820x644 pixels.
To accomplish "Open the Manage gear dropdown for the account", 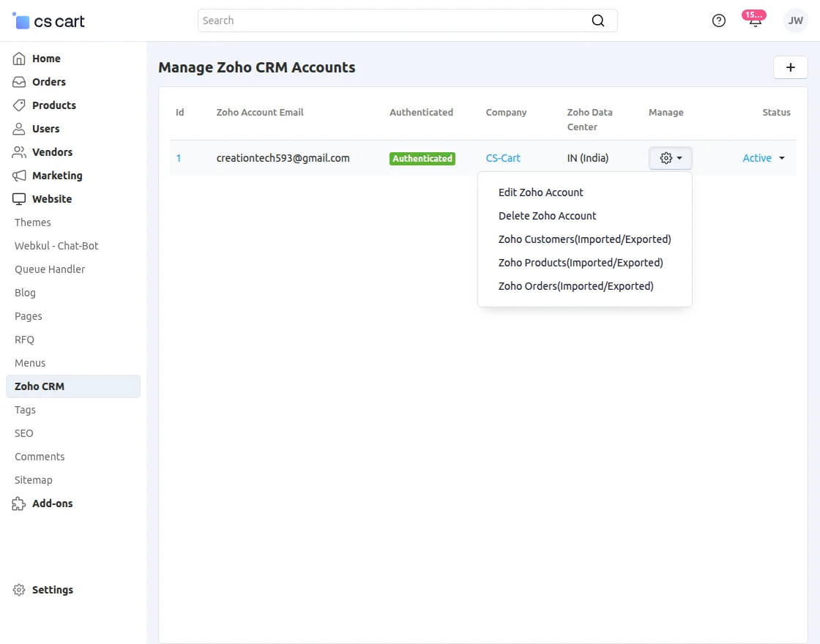I will pos(670,157).
